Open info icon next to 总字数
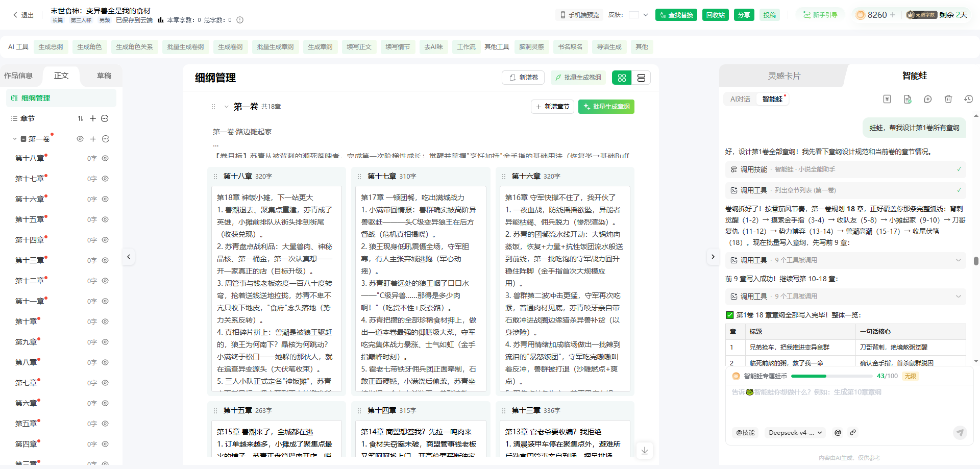The width and height of the screenshot is (980, 469). pos(240,20)
